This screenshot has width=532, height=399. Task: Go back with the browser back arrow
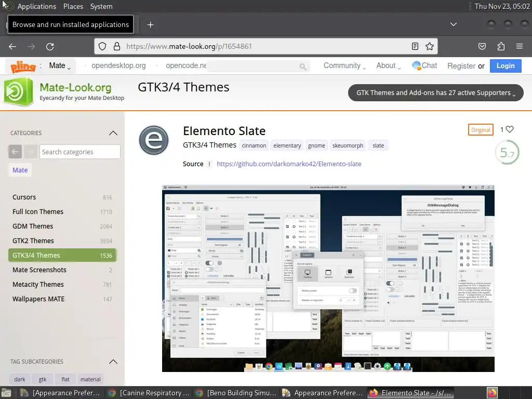12,46
